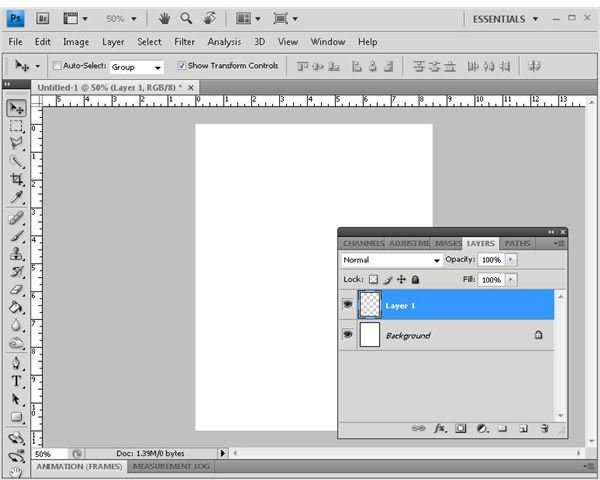Select the Pen tool

[x=16, y=363]
